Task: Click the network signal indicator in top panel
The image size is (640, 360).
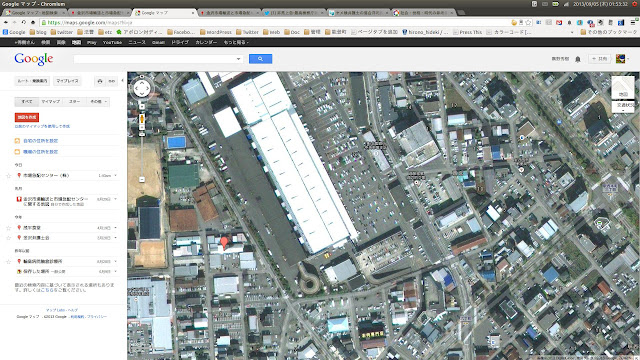Action: coord(566,4)
